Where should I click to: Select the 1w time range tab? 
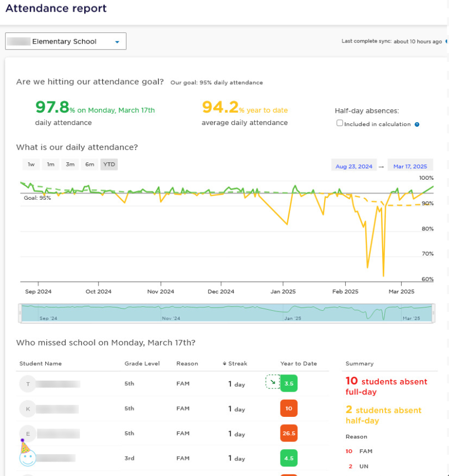pos(31,164)
